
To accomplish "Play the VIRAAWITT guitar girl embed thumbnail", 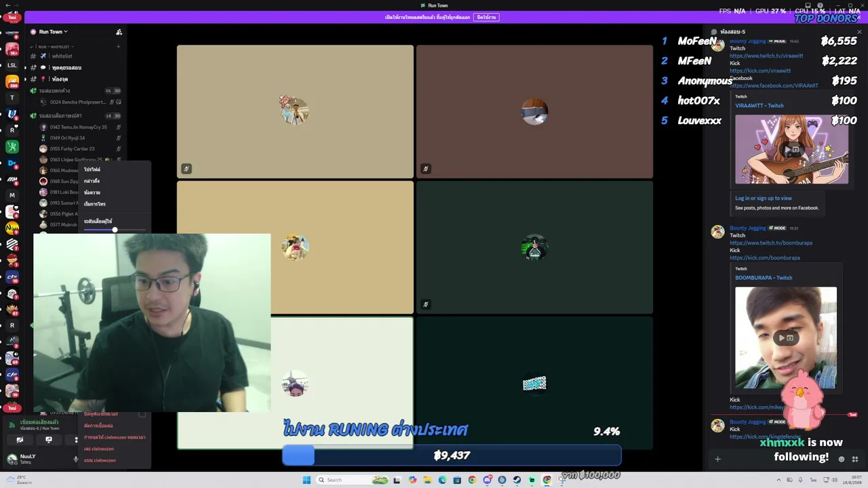I will pos(791,149).
